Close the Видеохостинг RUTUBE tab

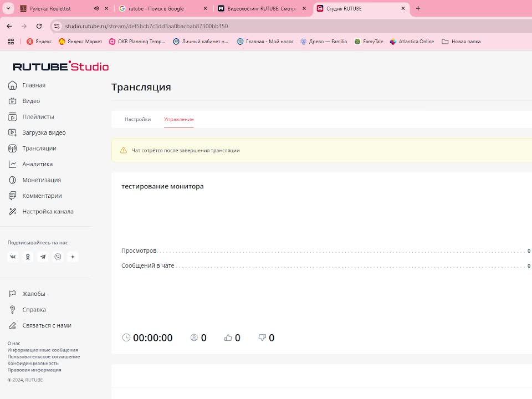(304, 8)
